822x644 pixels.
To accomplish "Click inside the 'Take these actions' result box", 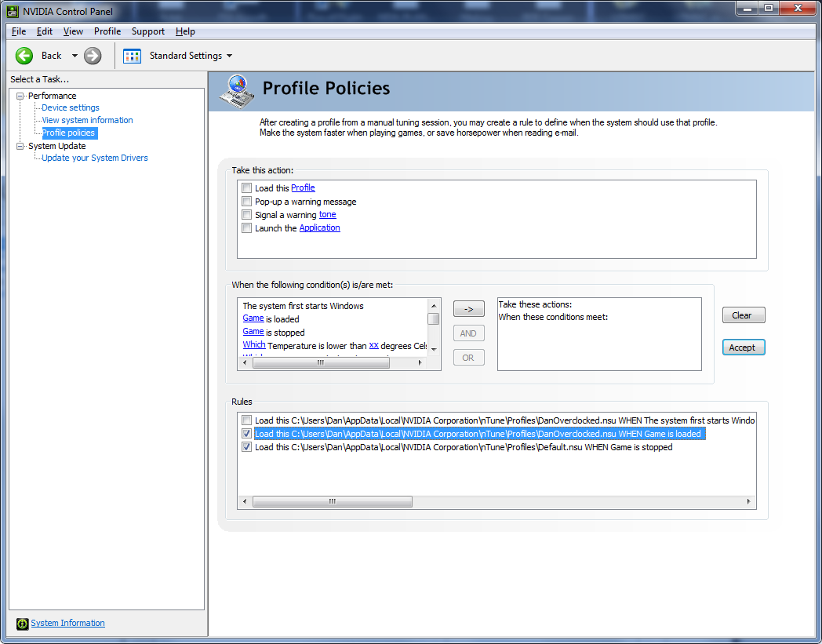I will 599,334.
